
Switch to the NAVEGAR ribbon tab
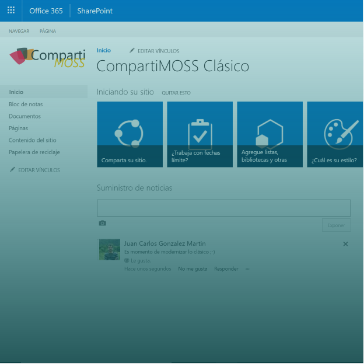[x=19, y=31]
